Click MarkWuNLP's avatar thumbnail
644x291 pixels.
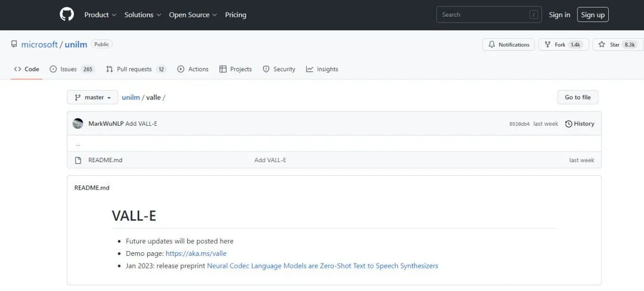[78, 123]
